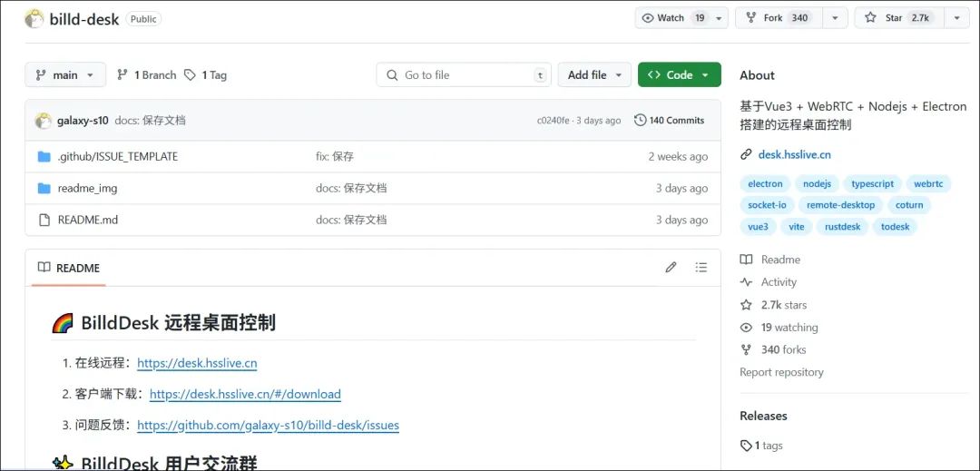Image resolution: width=980 pixels, height=471 pixels.
Task: Select the webrtc topic tag
Action: tap(928, 183)
